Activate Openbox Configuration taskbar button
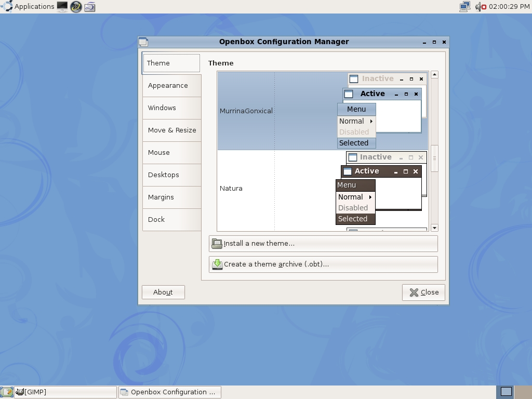This screenshot has height=399, width=532. coord(170,392)
